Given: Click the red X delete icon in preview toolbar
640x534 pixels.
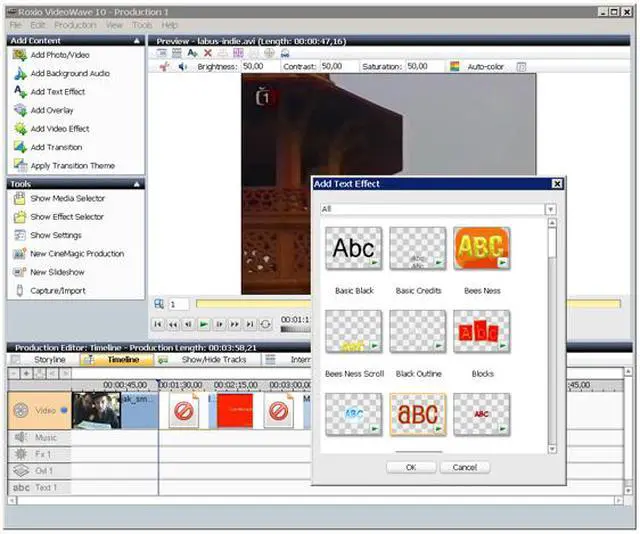Looking at the screenshot, I should pyautogui.click(x=208, y=52).
